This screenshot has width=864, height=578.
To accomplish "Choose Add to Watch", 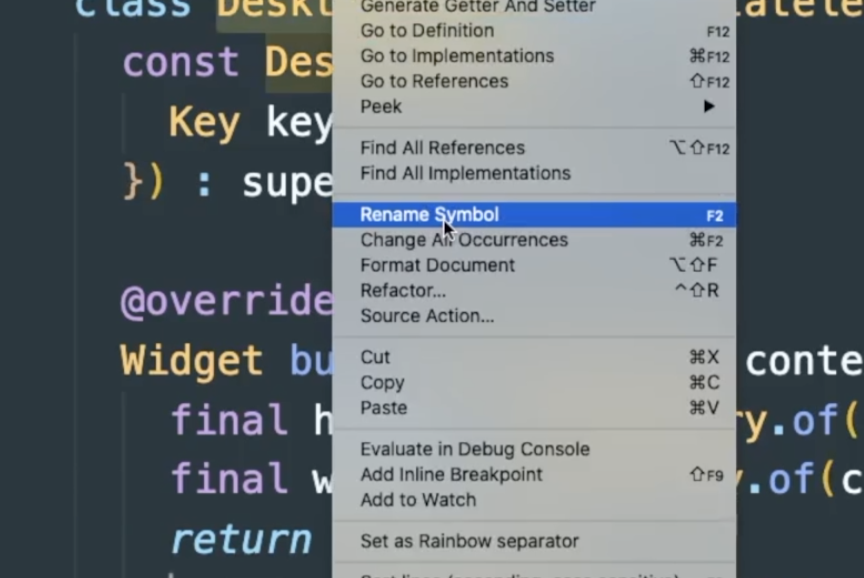I will point(533,500).
